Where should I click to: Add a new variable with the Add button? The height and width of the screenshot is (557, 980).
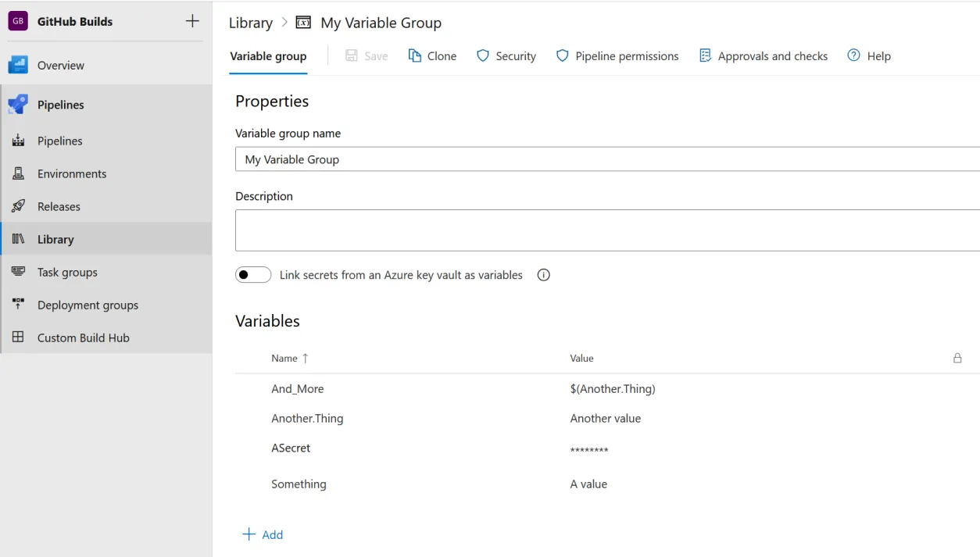264,534
